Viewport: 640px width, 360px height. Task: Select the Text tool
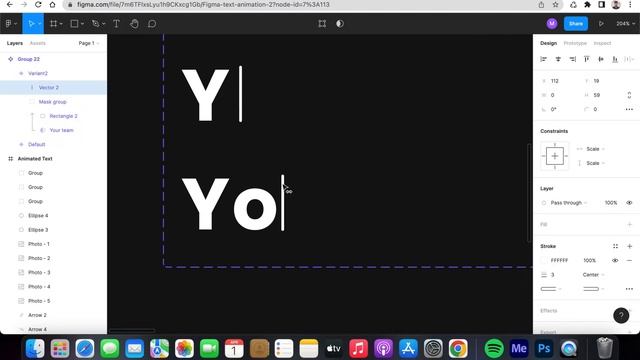click(116, 24)
